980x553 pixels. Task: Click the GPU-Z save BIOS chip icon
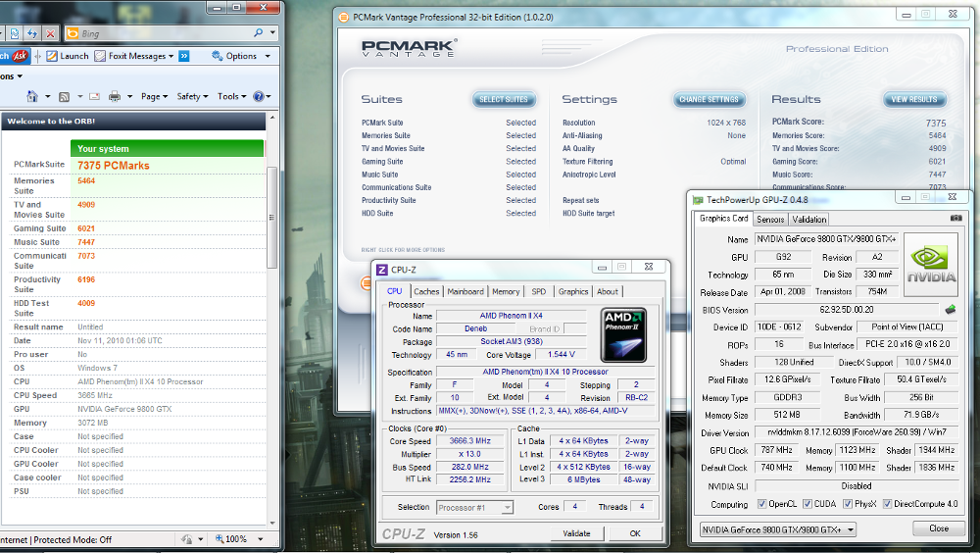tap(951, 309)
